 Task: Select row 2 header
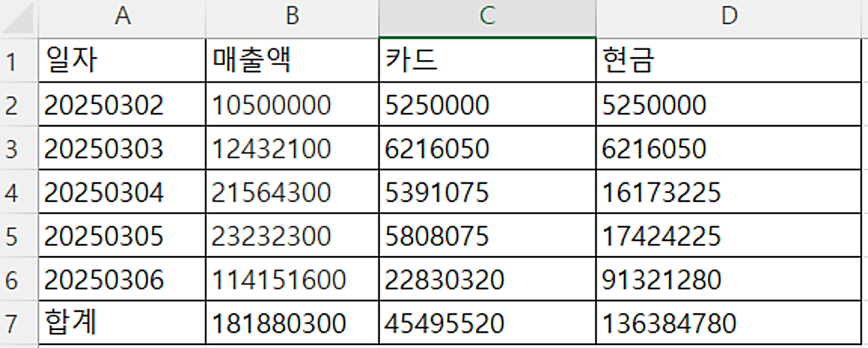coord(19,105)
